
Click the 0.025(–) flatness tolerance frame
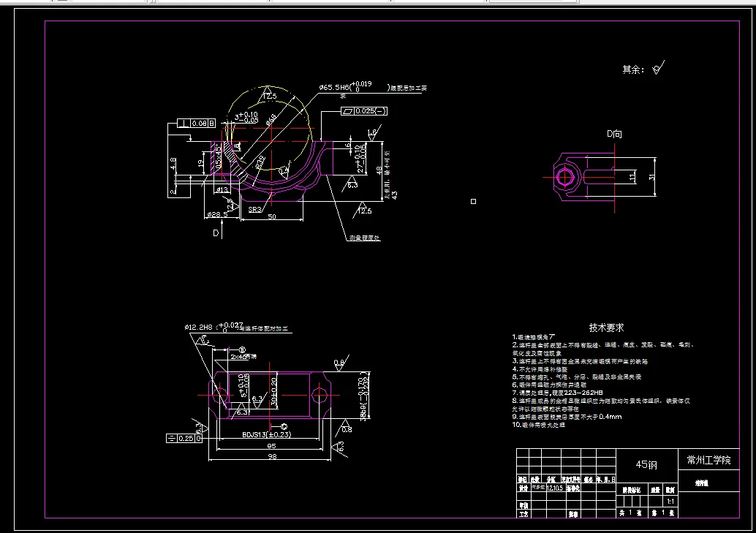(364, 111)
